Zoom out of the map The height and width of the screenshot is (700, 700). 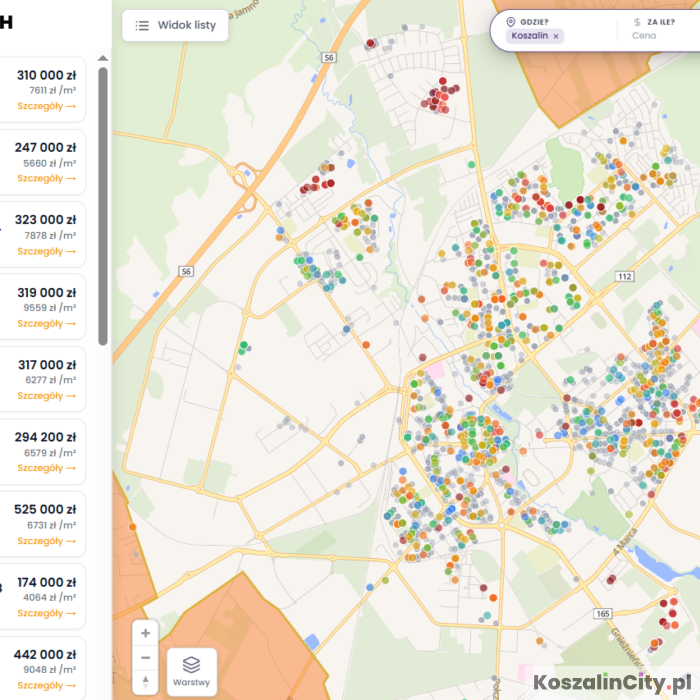point(146,657)
